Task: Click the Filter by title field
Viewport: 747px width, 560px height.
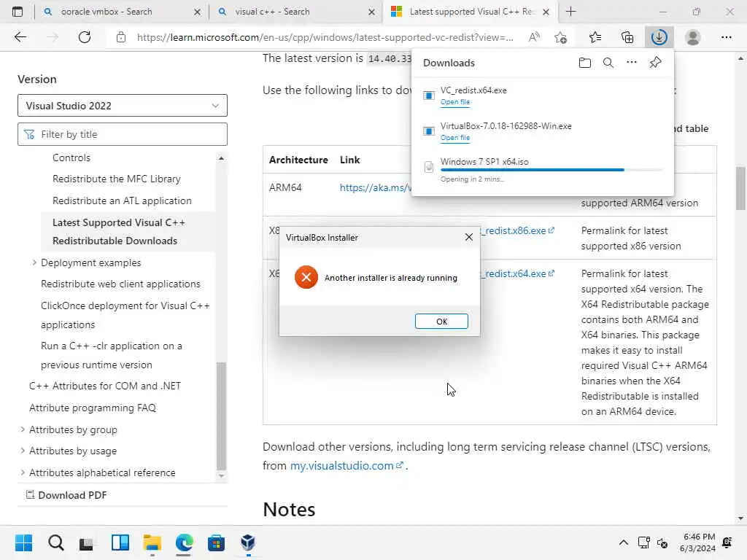Action: (123, 134)
